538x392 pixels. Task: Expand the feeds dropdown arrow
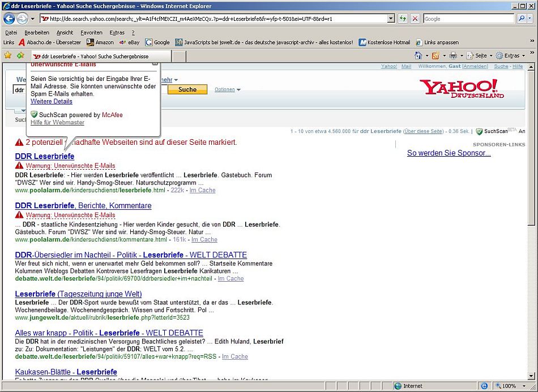pos(445,55)
